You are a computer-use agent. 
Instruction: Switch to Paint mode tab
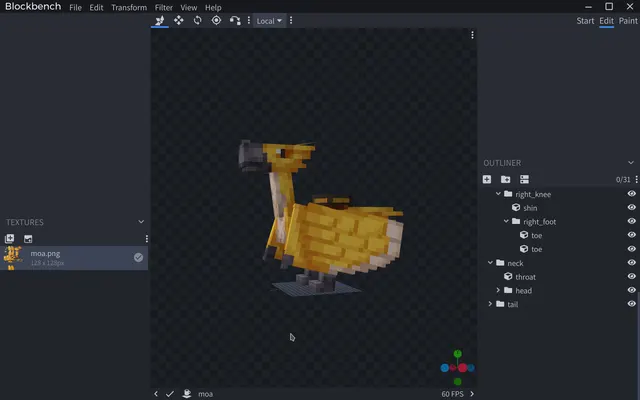coord(628,21)
